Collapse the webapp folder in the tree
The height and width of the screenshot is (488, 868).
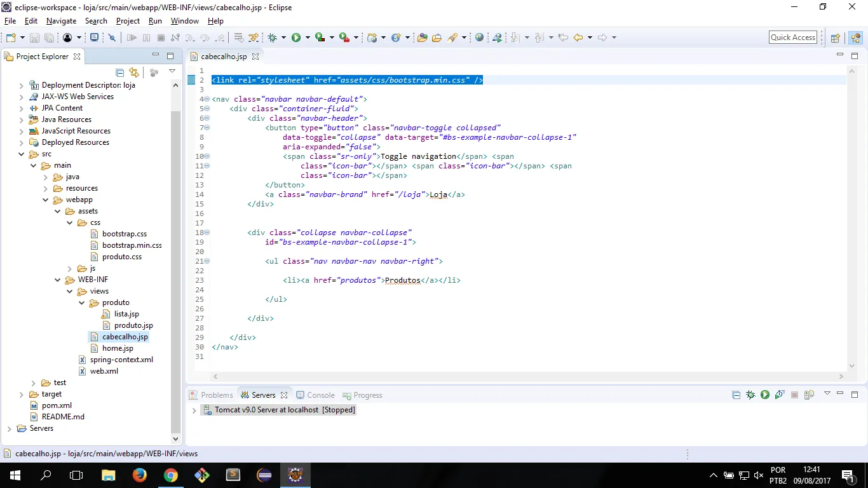(x=46, y=200)
